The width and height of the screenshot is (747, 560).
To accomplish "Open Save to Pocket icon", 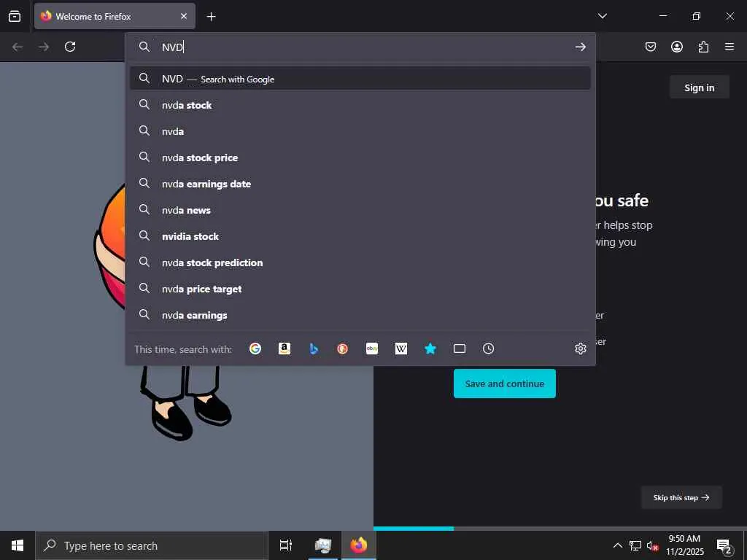I will click(x=651, y=47).
